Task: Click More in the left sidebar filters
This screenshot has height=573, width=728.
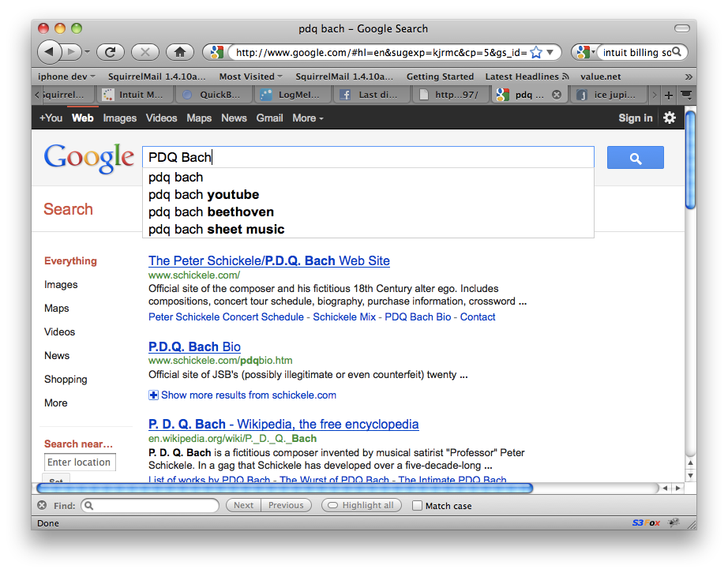Action: 56,403
